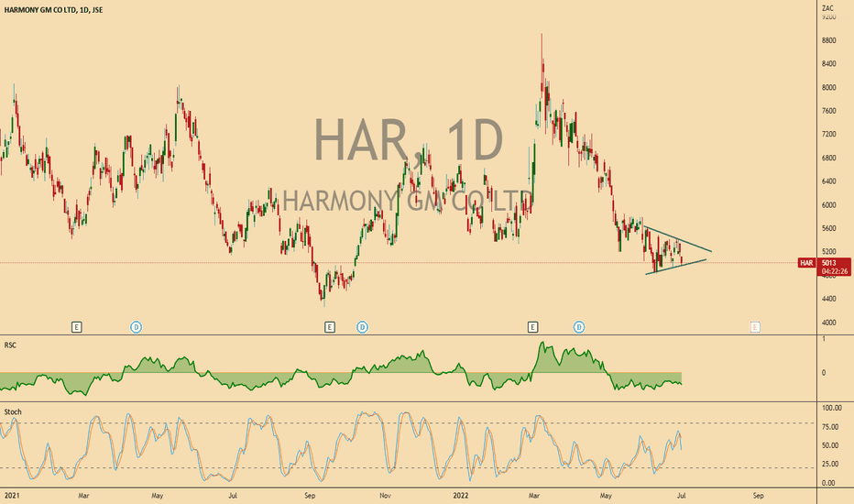The height and width of the screenshot is (504, 854).
Task: Click the HARMONY GM CO LTD, 1D, JSE title
Action: [53, 10]
